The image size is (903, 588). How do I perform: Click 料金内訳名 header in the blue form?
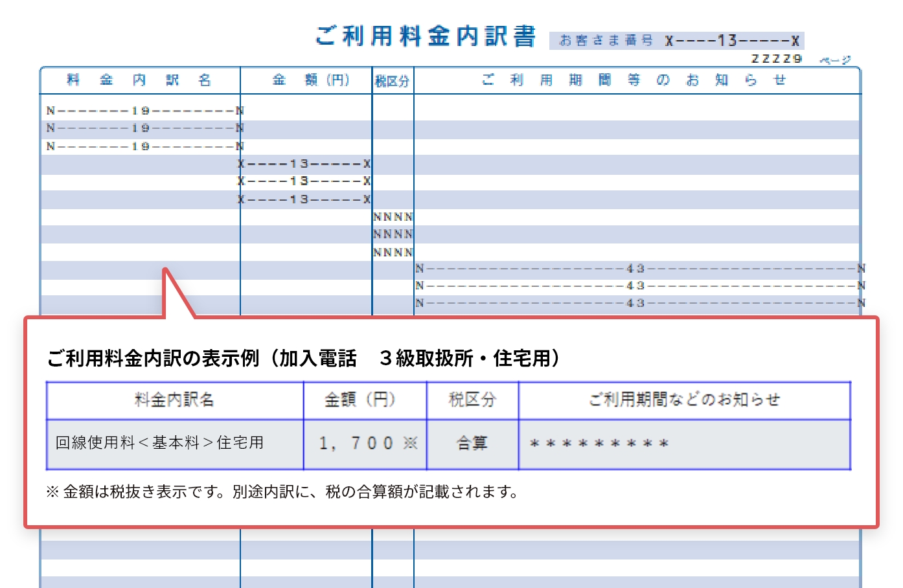[139, 80]
